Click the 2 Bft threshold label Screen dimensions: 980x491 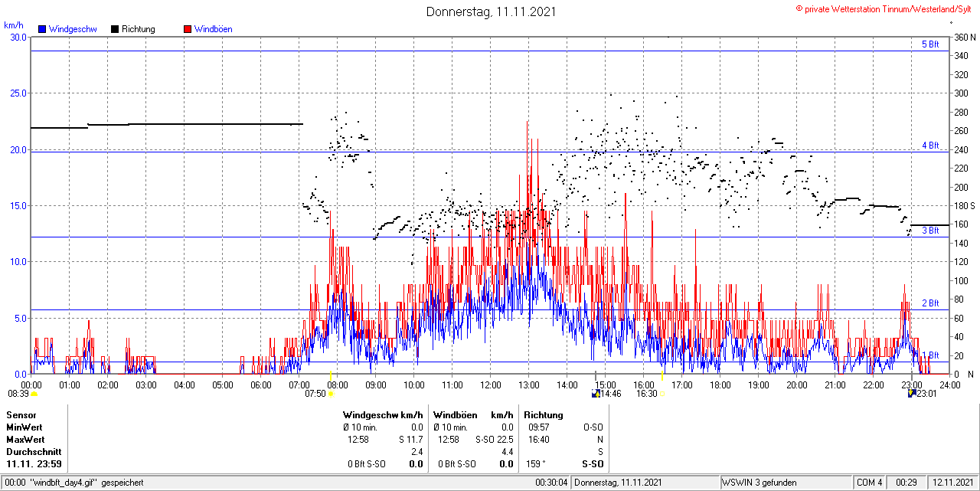coord(930,303)
